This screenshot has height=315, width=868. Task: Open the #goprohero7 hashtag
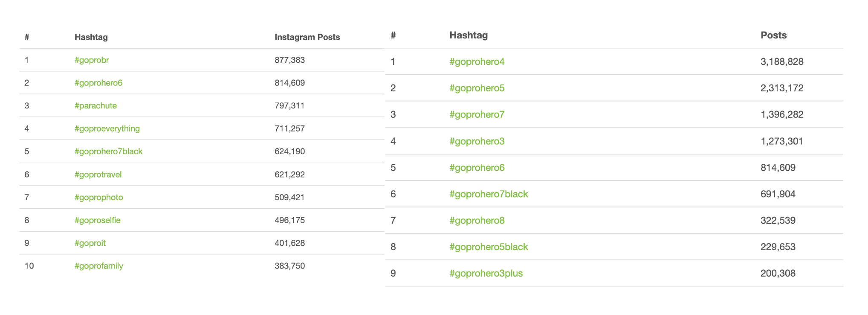(477, 115)
